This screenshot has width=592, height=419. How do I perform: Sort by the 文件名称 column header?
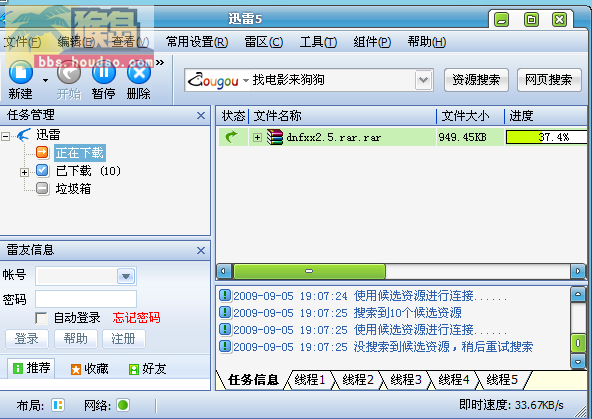343,116
